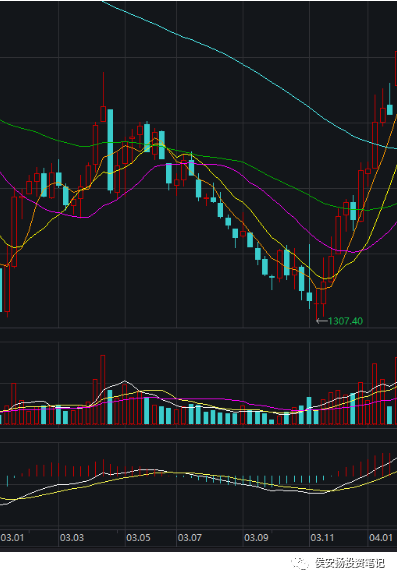Image resolution: width=397 pixels, height=581 pixels.
Task: Select the 03.11 date axis label
Action: [x=322, y=537]
